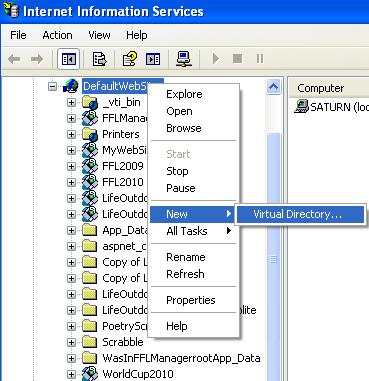Click the title bar IIS application icon
The width and height of the screenshot is (369, 381).
coord(11,10)
